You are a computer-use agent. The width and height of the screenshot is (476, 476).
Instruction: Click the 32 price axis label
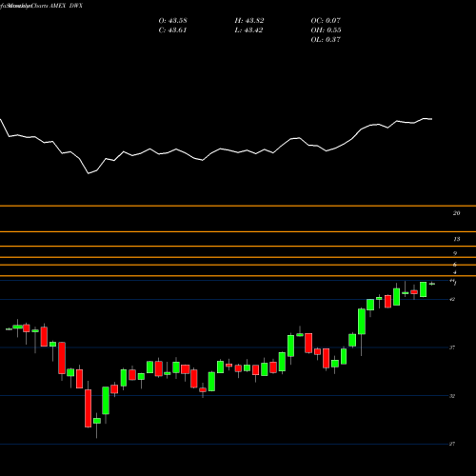(x=452, y=396)
